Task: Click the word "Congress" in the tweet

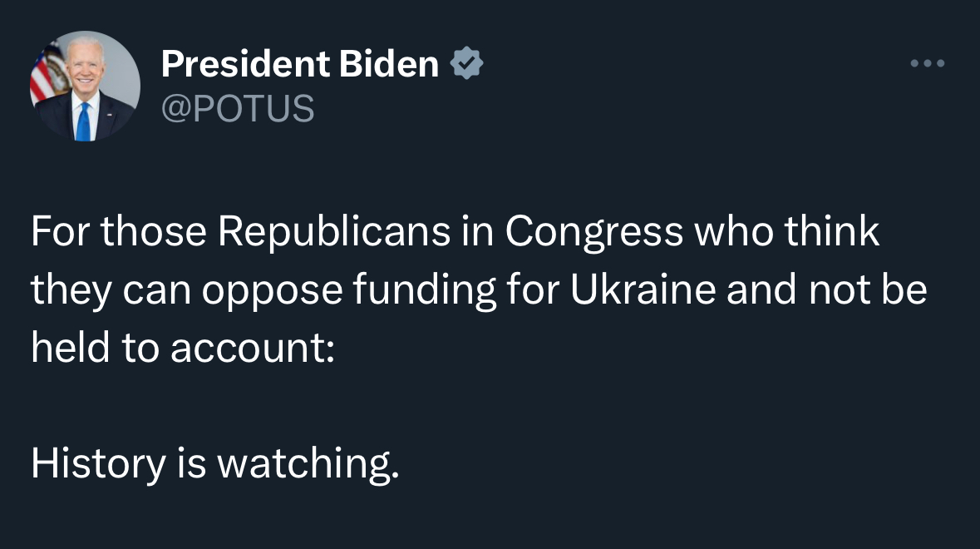Action: (594, 232)
